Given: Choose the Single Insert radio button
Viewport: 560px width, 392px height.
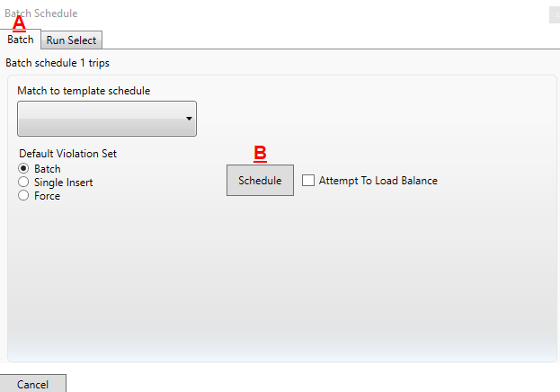Looking at the screenshot, I should (x=23, y=182).
